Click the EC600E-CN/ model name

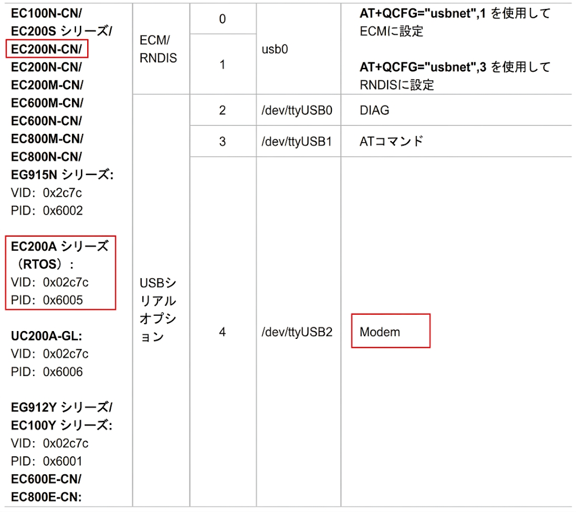tap(46, 480)
